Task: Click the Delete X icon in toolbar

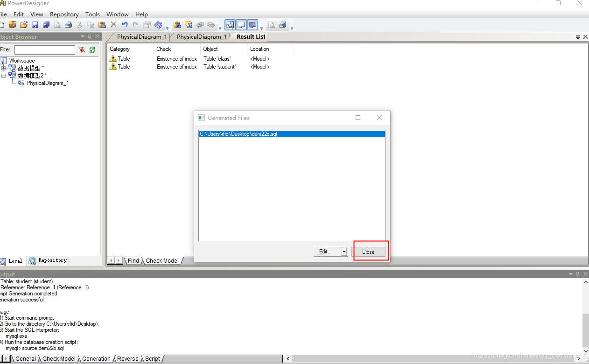Action: [x=113, y=25]
